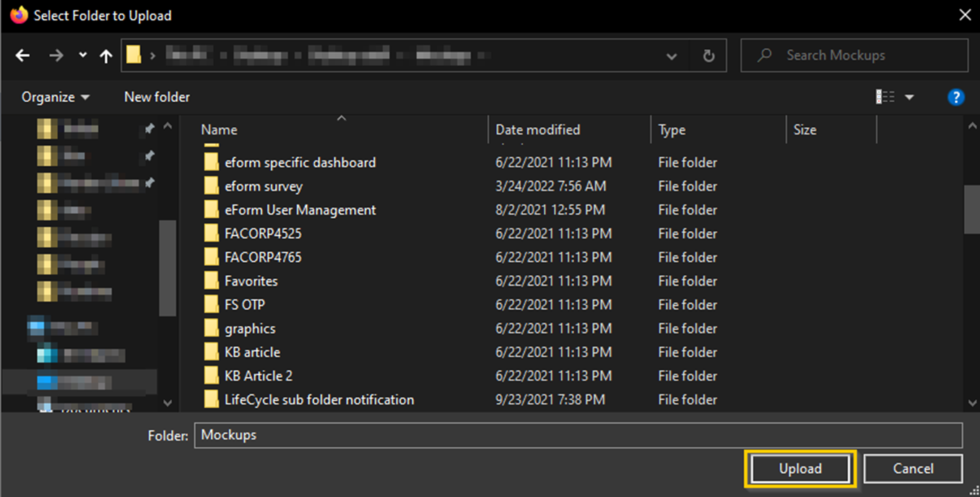Create a New folder

pos(157,97)
